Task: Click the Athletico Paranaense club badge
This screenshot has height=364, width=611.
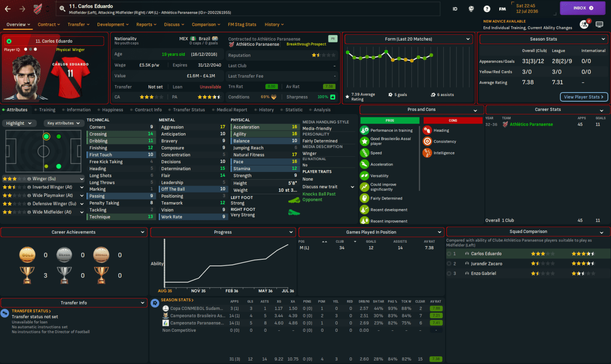Action: (x=38, y=8)
